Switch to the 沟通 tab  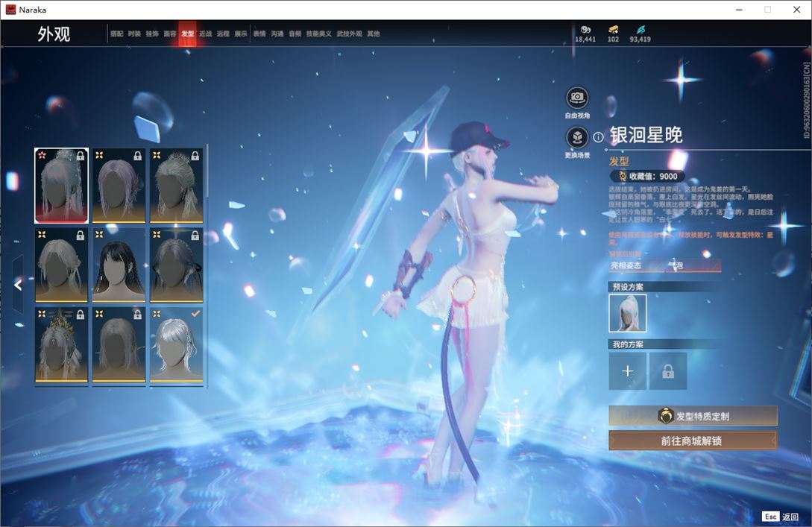tap(277, 34)
